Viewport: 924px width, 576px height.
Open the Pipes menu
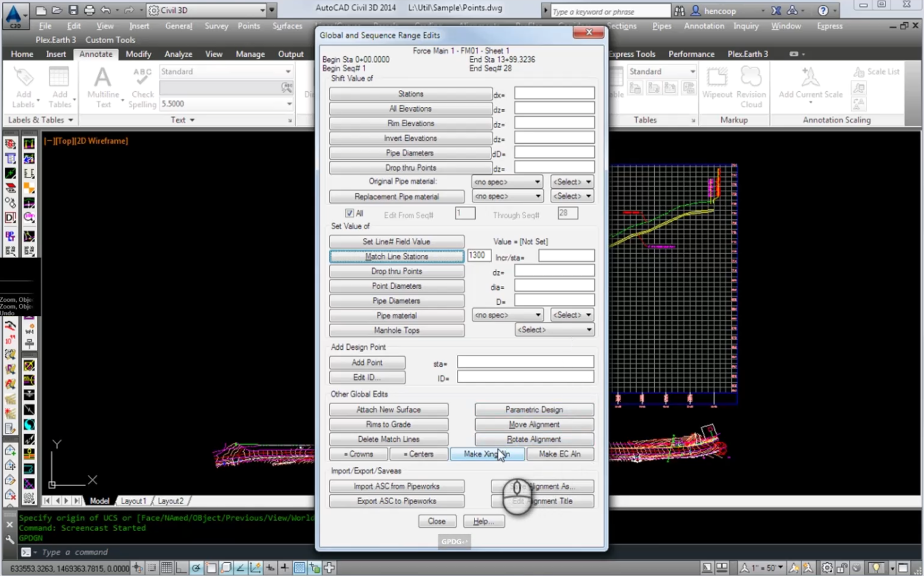point(662,26)
